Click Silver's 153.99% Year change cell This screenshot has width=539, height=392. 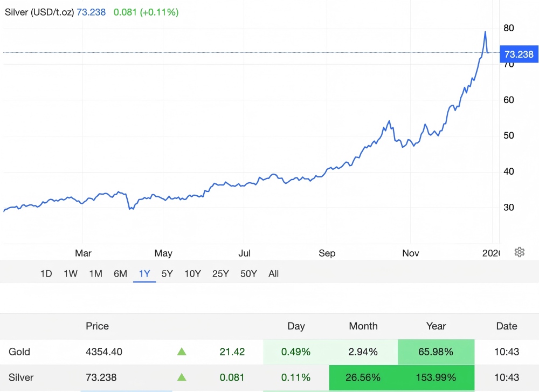436,377
